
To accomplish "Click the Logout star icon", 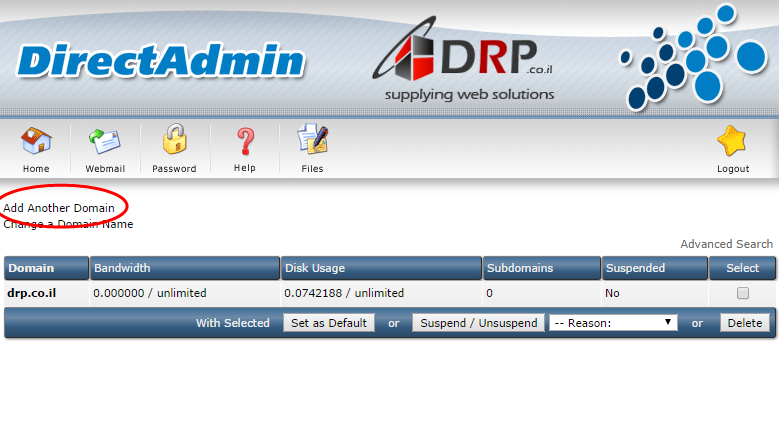I will pos(732,143).
